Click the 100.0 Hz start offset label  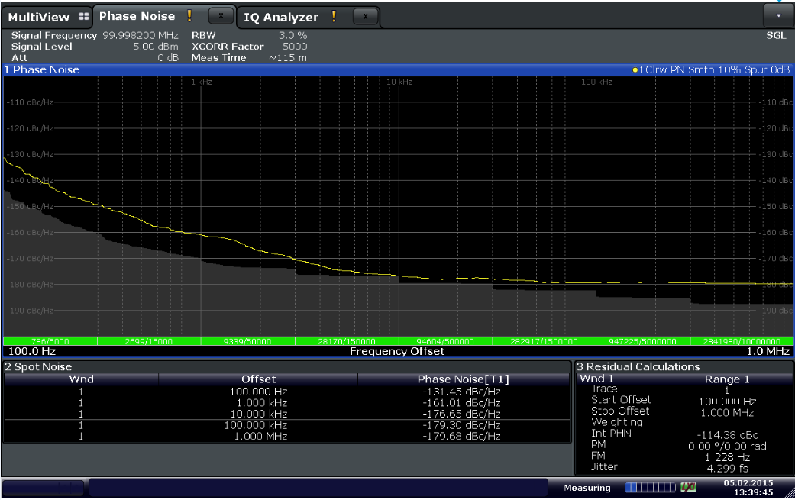[30, 352]
